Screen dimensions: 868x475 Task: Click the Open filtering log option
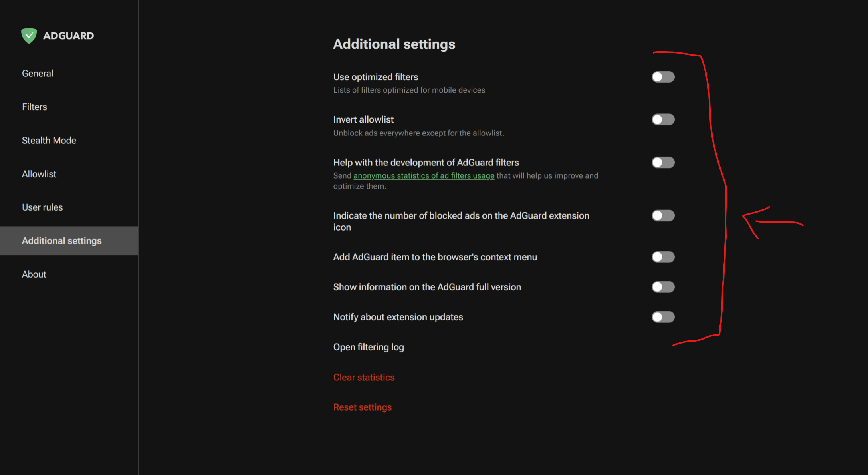(369, 347)
